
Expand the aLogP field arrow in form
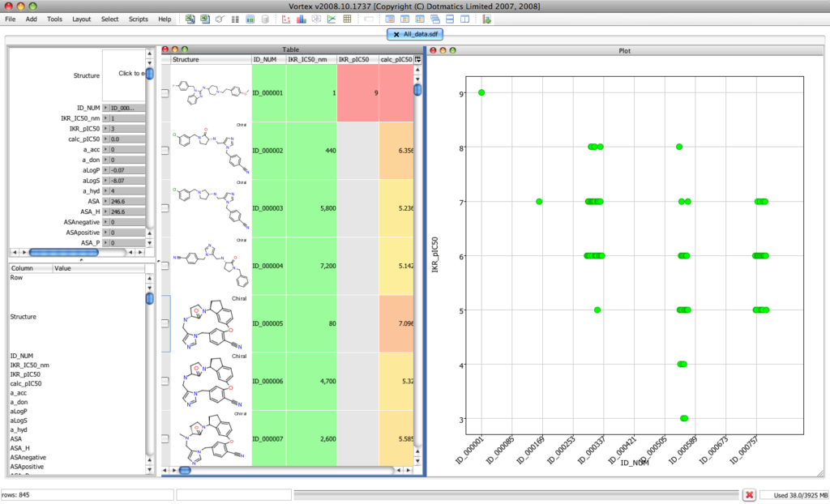point(105,170)
